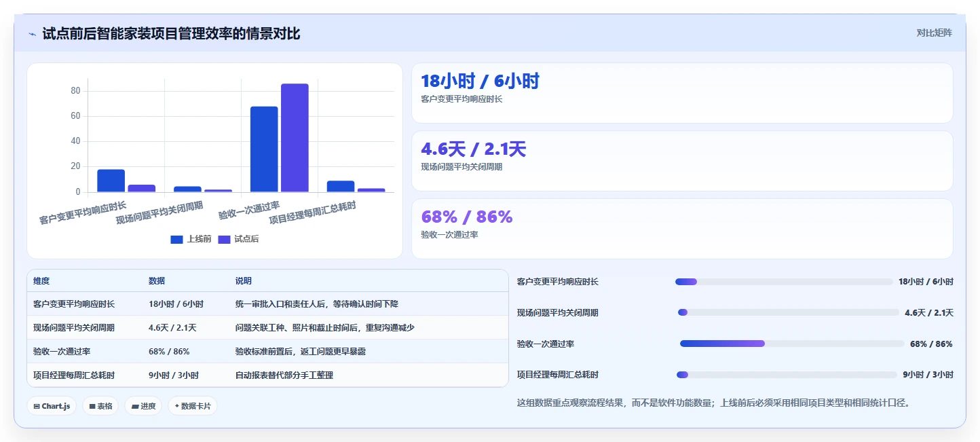This screenshot has width=980, height=442.
Task: Click the 维度 column header
Action: pyautogui.click(x=41, y=281)
